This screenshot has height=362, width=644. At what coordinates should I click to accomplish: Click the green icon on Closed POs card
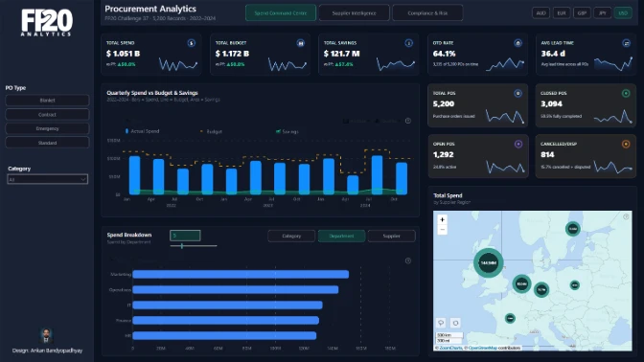[x=626, y=94]
